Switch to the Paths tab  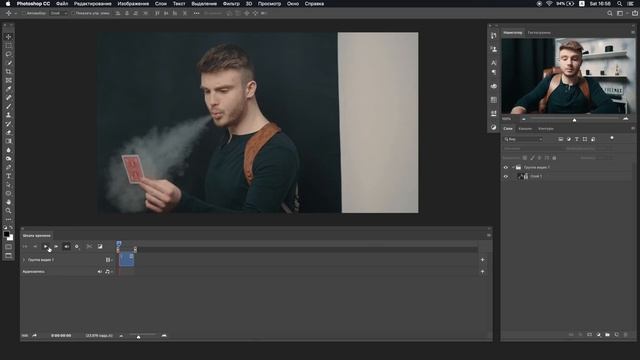[x=546, y=129]
